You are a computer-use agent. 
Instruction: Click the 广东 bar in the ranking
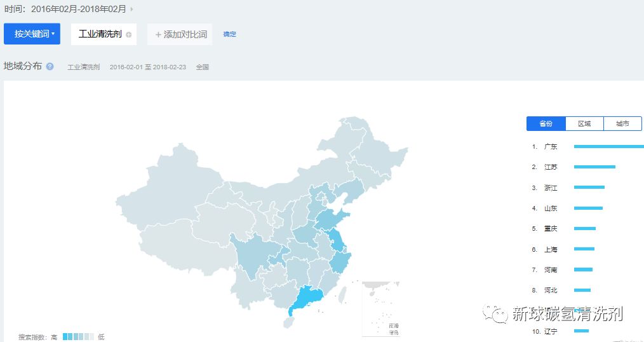pos(608,146)
